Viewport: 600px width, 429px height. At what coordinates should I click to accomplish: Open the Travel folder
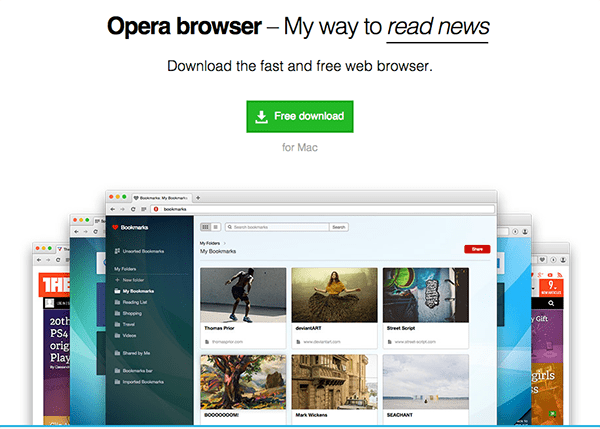click(125, 324)
